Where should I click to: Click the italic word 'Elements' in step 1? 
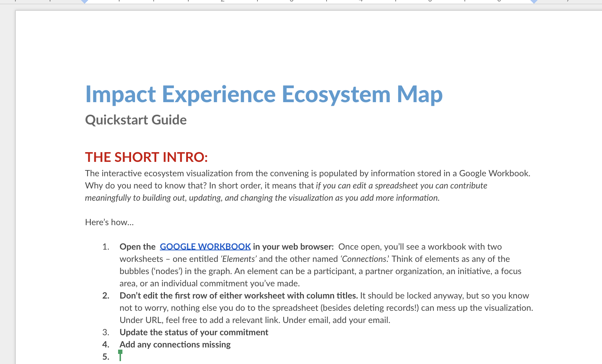[238, 259]
